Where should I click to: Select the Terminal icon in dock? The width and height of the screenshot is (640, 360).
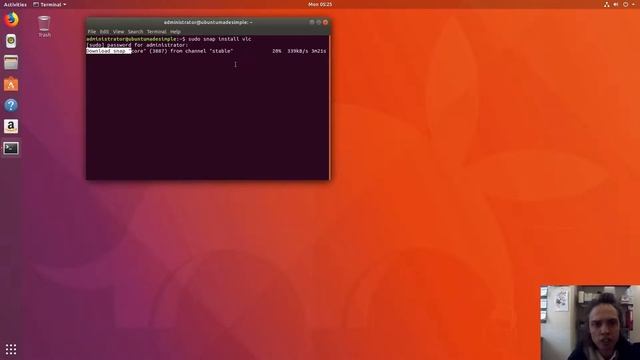[x=11, y=148]
